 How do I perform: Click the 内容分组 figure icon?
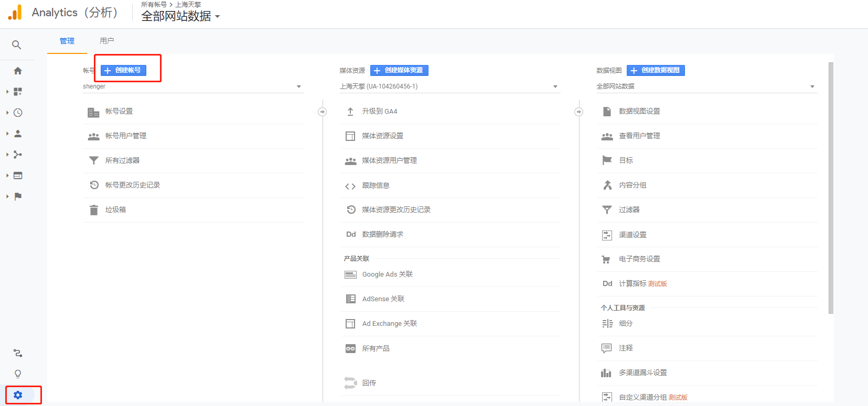coord(607,185)
